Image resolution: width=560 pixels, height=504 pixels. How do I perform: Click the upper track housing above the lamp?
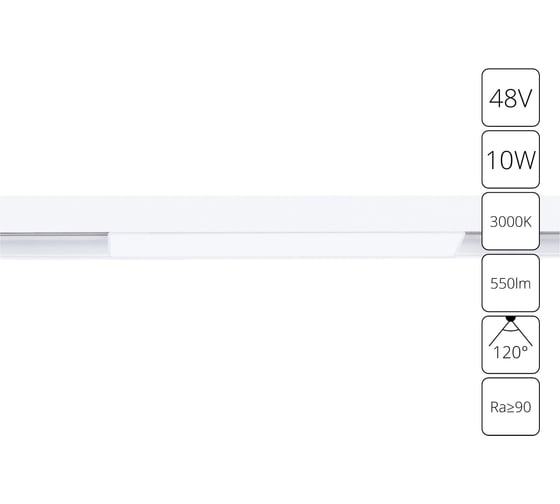[286, 214]
